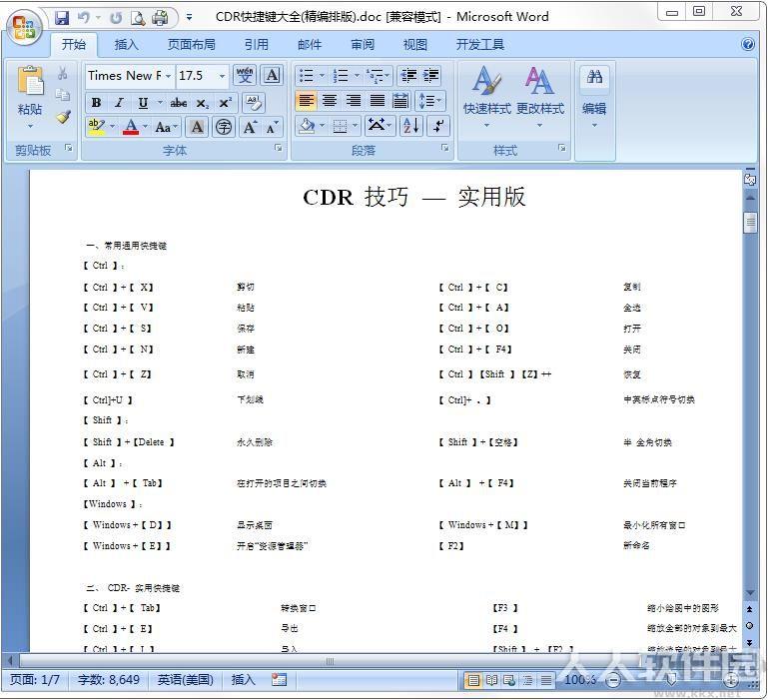Center the paragraph
768x700 pixels.
[x=330, y=101]
